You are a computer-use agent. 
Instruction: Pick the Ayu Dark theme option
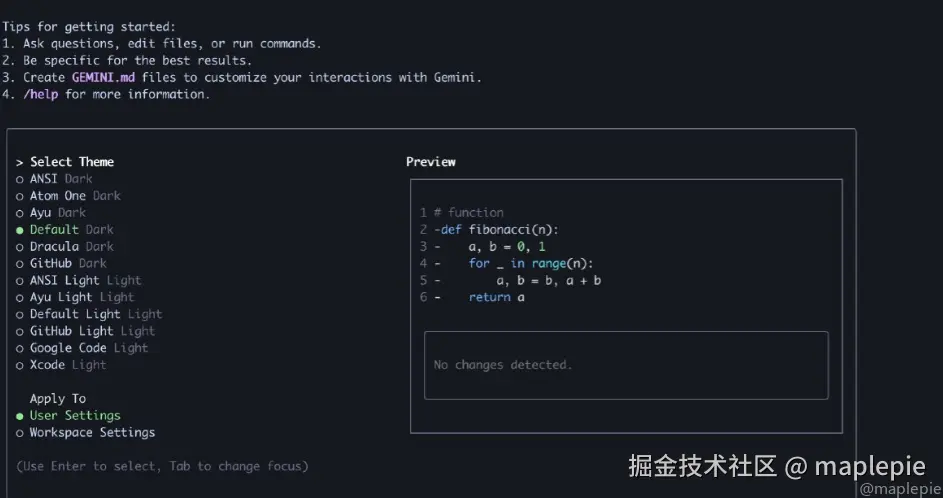[20, 213]
